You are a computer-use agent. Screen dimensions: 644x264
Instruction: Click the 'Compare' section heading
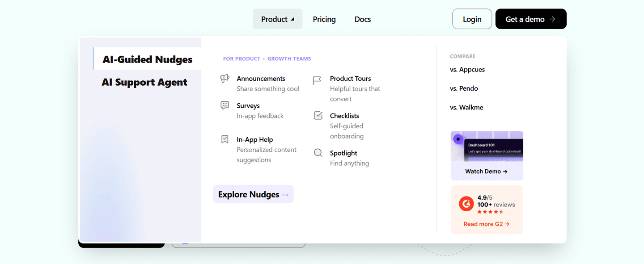click(463, 56)
